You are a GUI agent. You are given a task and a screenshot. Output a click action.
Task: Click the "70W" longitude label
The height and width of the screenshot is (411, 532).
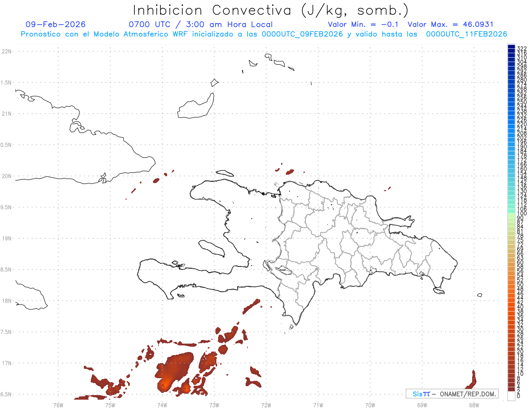coord(370,404)
